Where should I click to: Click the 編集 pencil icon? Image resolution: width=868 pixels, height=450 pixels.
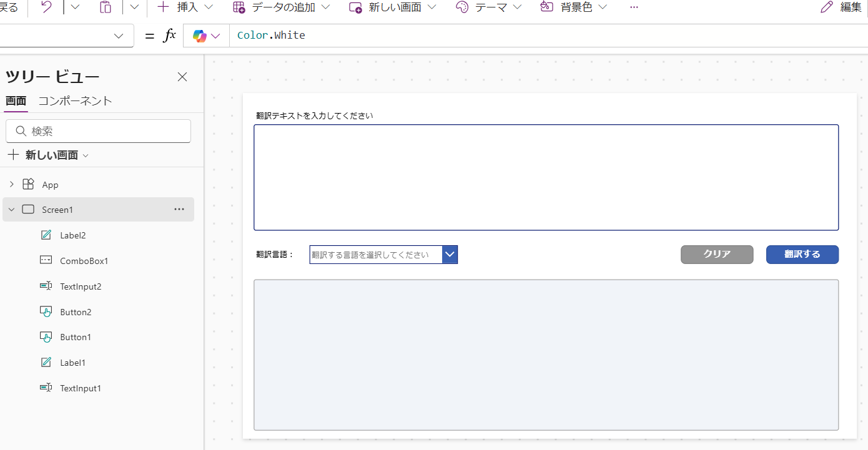[827, 7]
